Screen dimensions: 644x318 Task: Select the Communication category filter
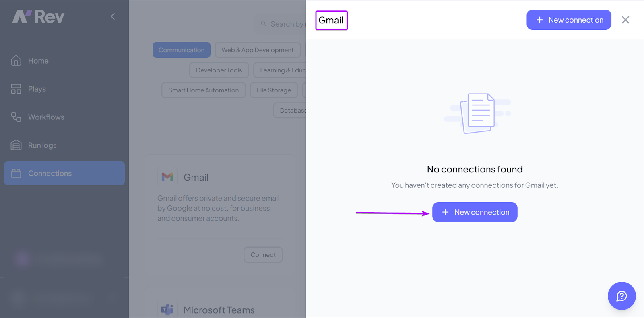(x=182, y=50)
